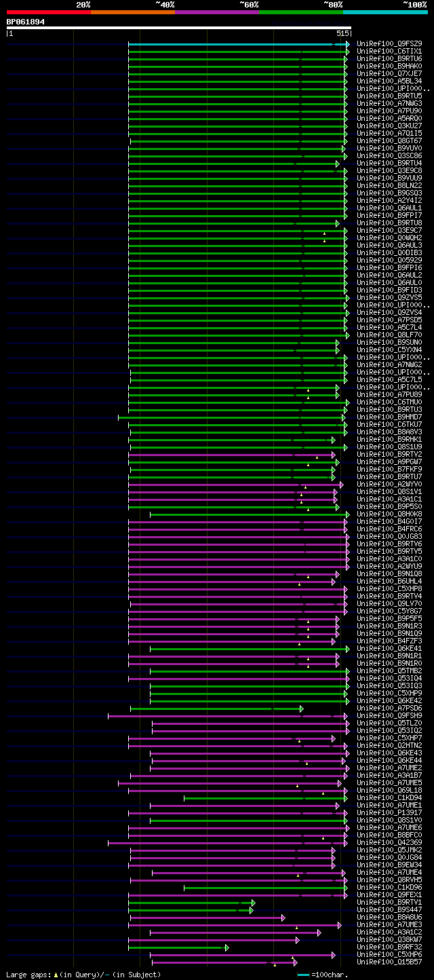Select label UniRef100_B9HMD7
The width and height of the screenshot is (434, 980).
tap(389, 417)
